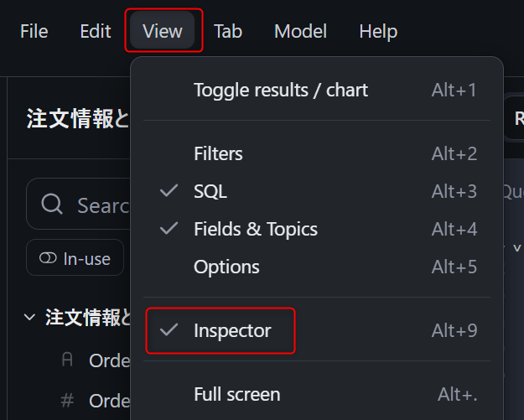Open the Help menu
The height and width of the screenshot is (420, 524).
[378, 32]
